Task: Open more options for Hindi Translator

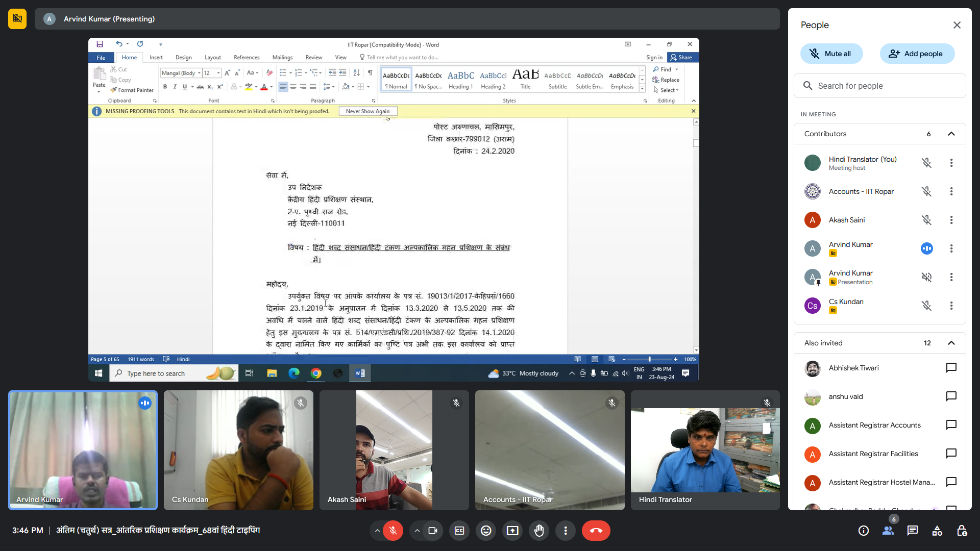Action: pos(951,163)
